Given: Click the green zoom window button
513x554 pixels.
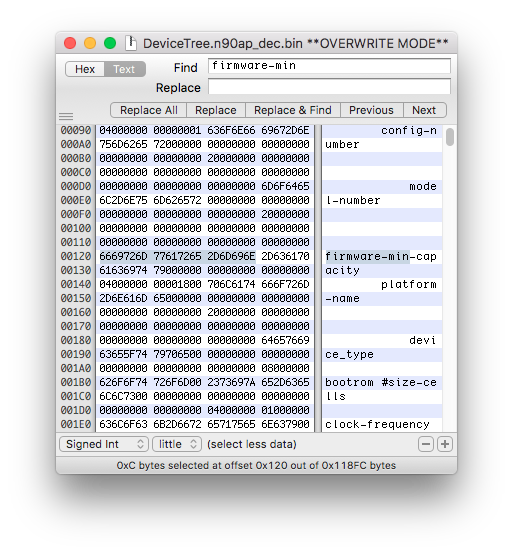Looking at the screenshot, I should coord(110,43).
